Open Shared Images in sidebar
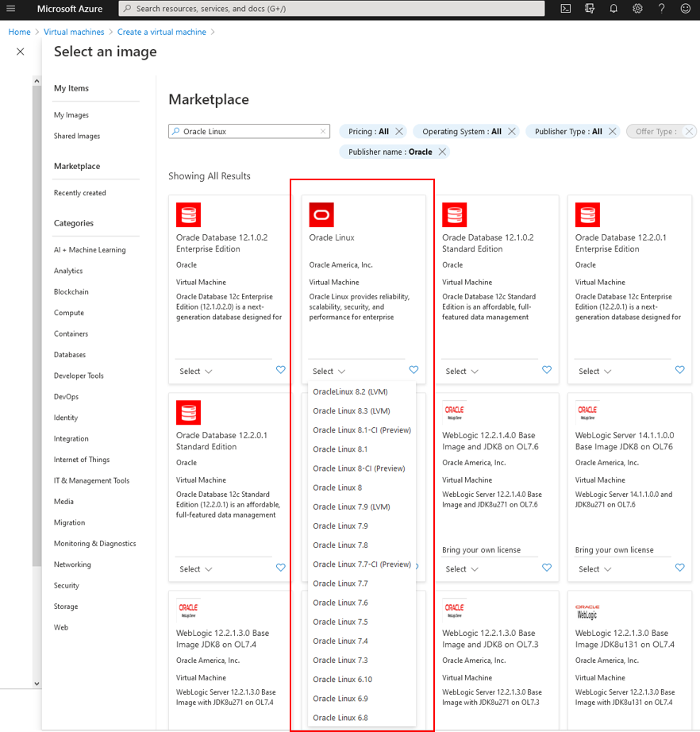This screenshot has width=700, height=732. pos(76,136)
